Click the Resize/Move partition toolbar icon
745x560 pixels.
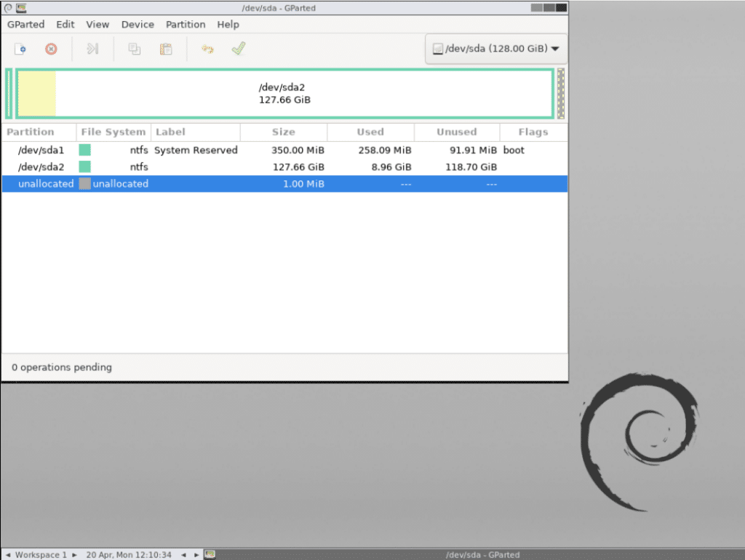click(92, 49)
